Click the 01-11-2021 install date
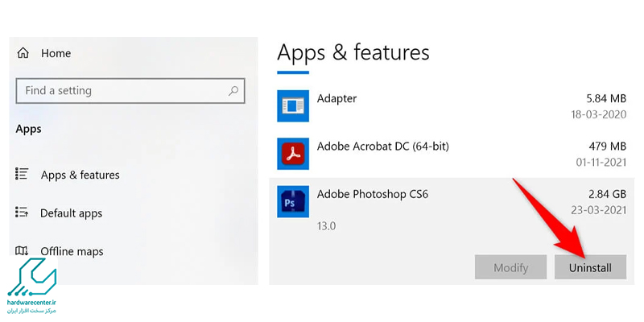 pos(601,162)
